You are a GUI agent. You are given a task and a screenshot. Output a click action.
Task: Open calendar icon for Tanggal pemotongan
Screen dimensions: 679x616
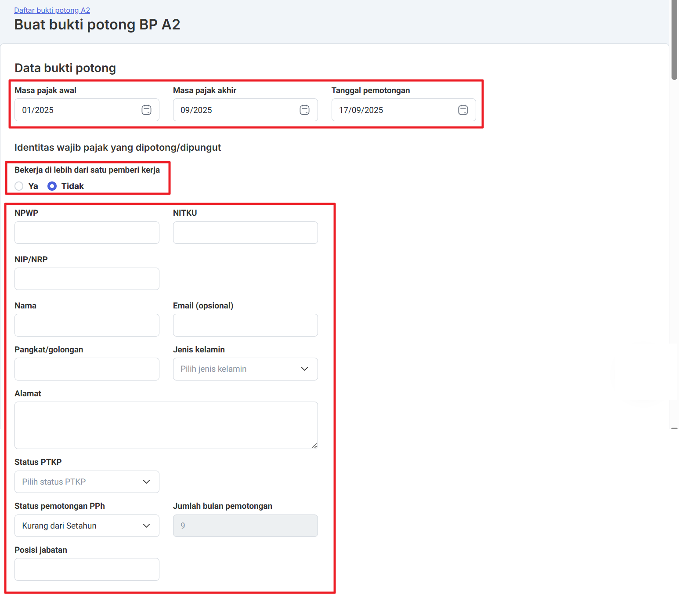click(x=463, y=110)
